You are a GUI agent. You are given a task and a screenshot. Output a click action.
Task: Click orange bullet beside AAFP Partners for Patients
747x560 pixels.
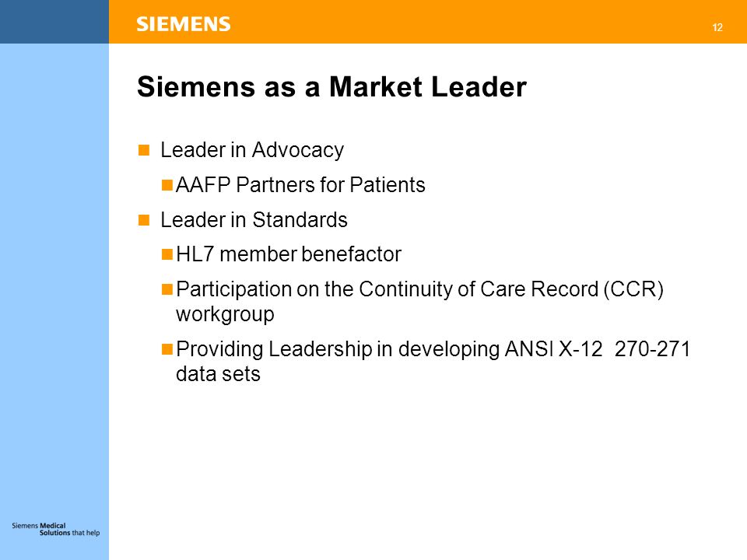click(167, 185)
